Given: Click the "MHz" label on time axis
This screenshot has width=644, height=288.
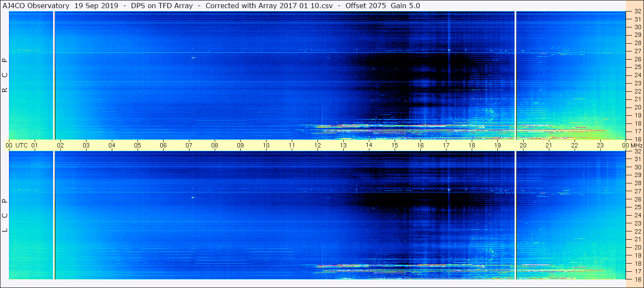Looking at the screenshot, I should 636,146.
